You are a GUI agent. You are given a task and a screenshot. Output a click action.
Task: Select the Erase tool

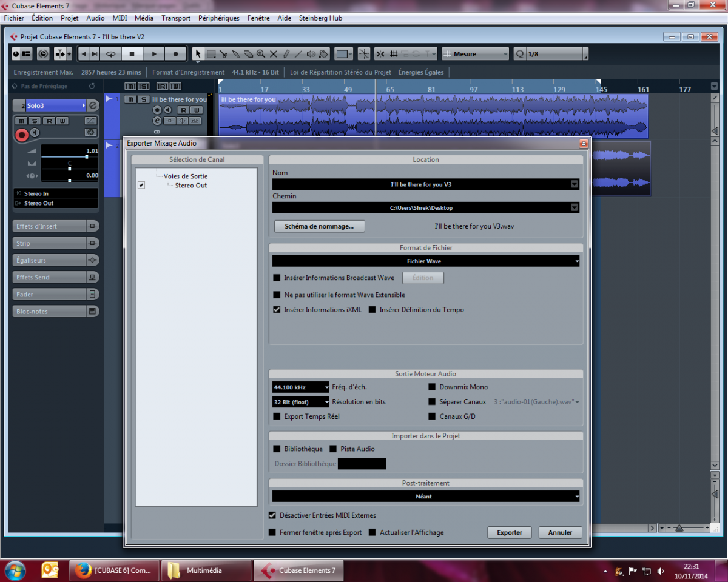click(248, 54)
